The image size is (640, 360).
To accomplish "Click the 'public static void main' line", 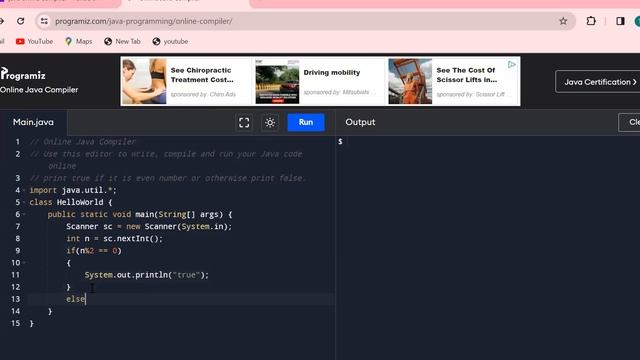I will pyautogui.click(x=140, y=214).
